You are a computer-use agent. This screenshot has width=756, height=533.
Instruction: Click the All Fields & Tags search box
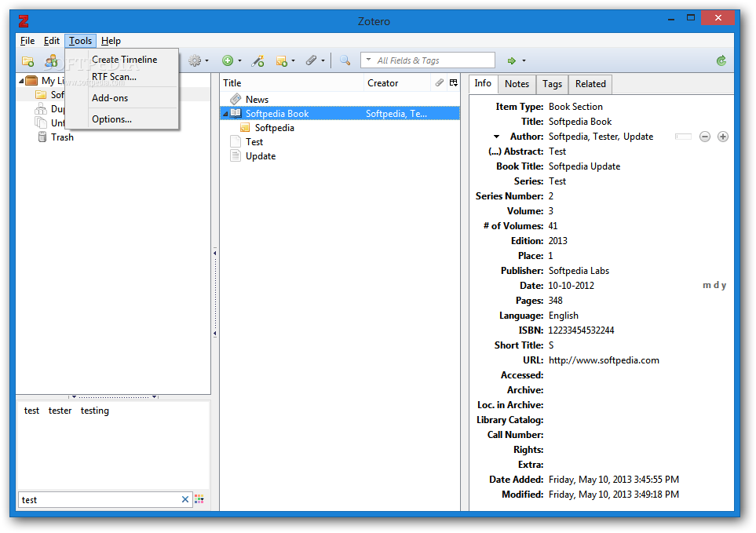[x=428, y=60]
